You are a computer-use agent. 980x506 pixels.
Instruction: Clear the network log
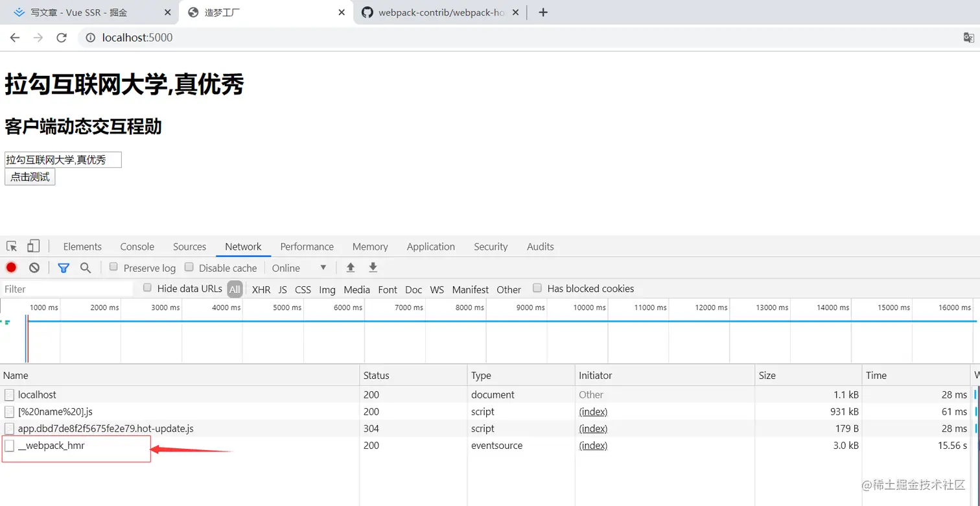[x=34, y=267]
